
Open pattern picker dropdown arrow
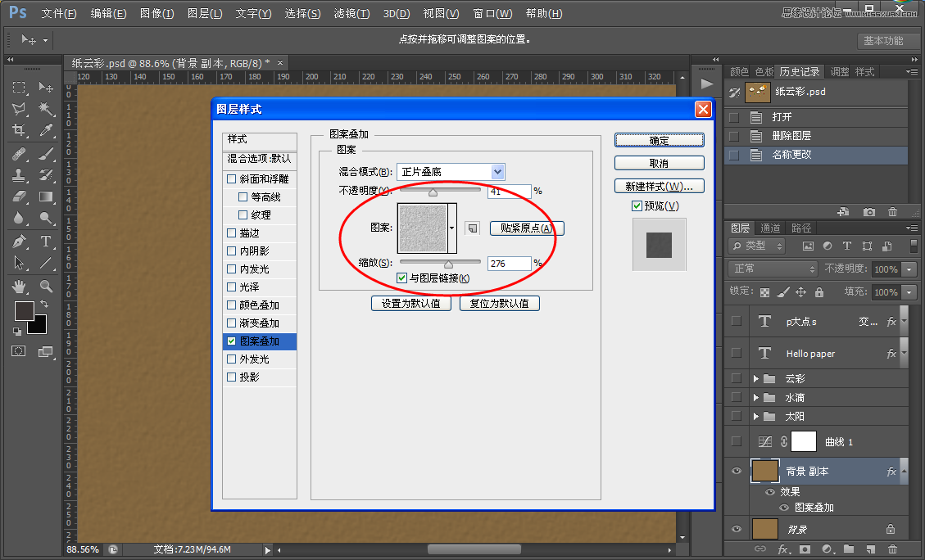click(452, 228)
